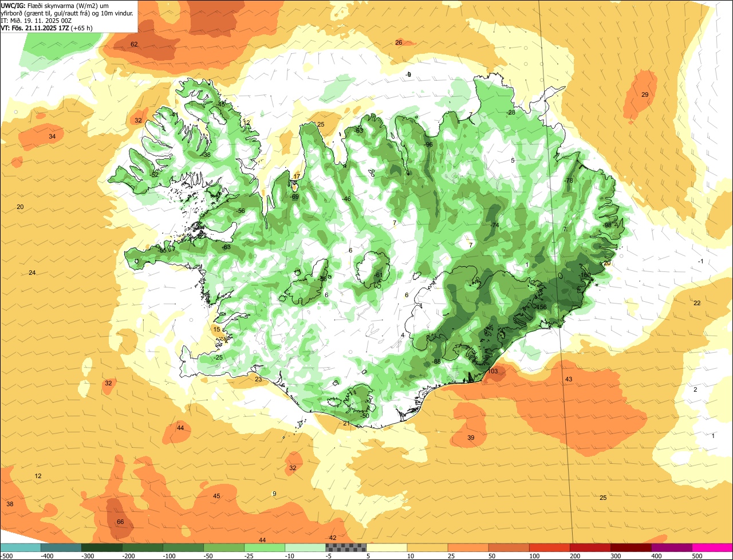This screenshot has width=733, height=560.
Task: Click the map value -88 in south Iceland
Action: 436,361
